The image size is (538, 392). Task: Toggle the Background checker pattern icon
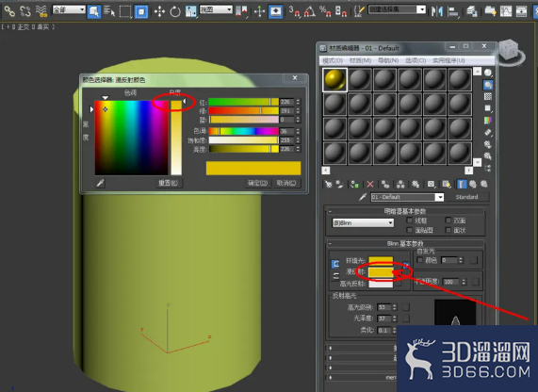pos(487,96)
